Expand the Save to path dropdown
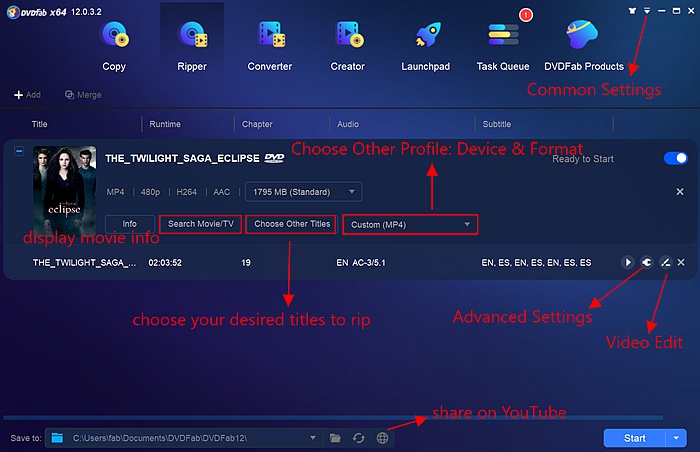This screenshot has height=452, width=700. point(313,438)
